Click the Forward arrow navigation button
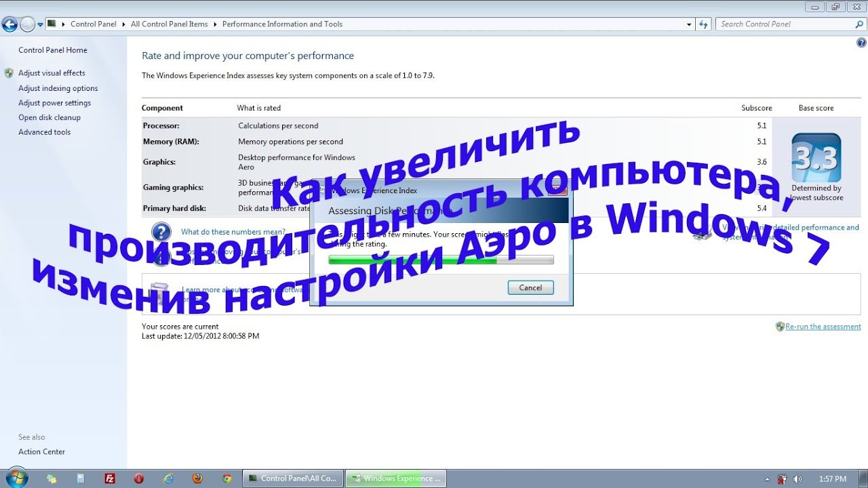868x488 pixels. click(27, 25)
